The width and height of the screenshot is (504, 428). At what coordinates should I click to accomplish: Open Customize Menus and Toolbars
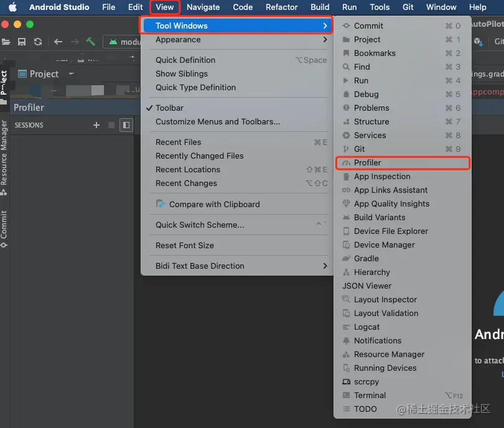pos(238,121)
